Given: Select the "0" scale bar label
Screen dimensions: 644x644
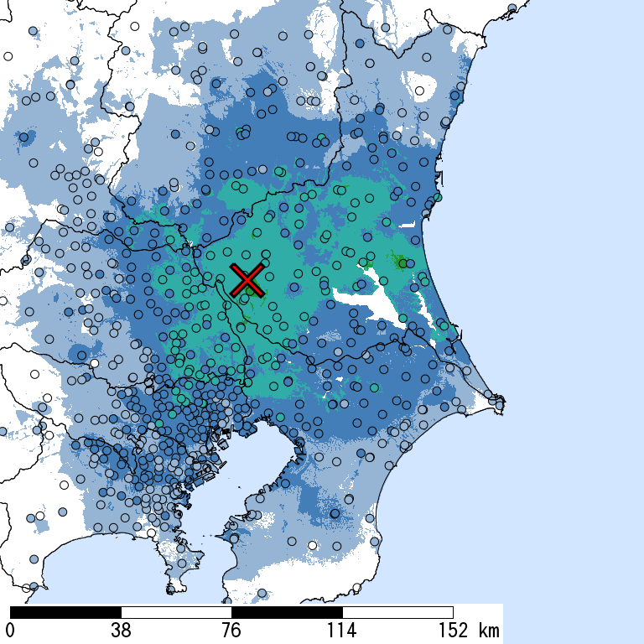Looking at the screenshot, I should click(x=10, y=631).
